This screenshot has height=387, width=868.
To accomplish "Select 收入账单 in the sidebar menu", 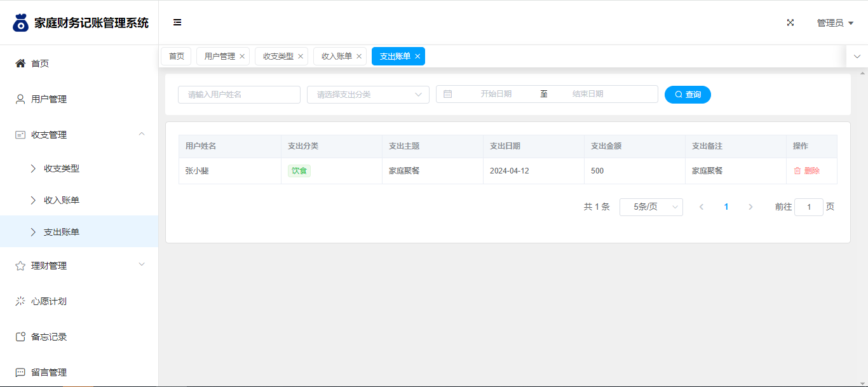I will (62, 200).
